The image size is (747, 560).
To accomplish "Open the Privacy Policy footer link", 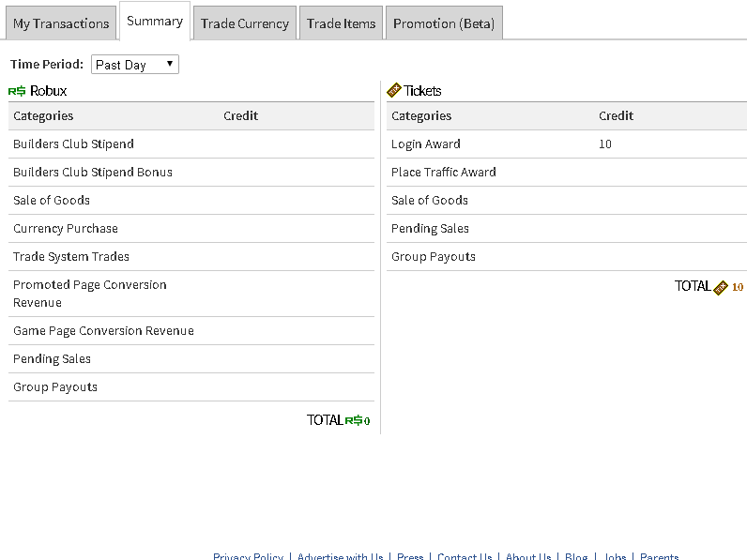I will [248, 556].
